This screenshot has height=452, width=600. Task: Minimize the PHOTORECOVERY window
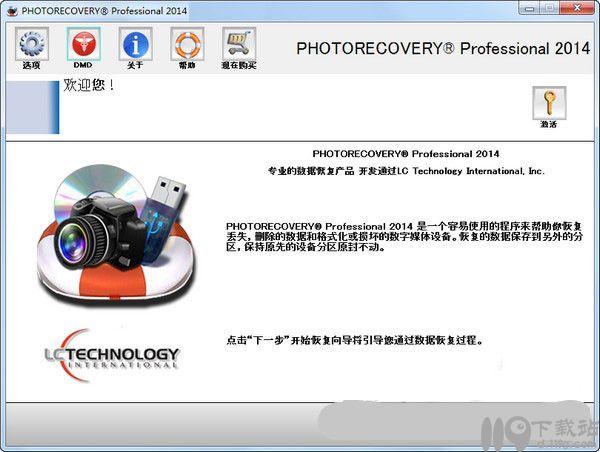[529, 8]
